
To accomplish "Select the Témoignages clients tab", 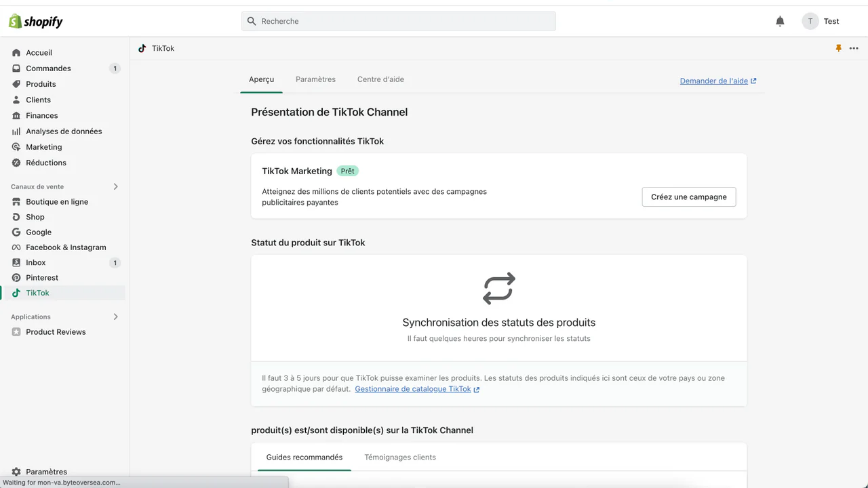I will (400, 457).
